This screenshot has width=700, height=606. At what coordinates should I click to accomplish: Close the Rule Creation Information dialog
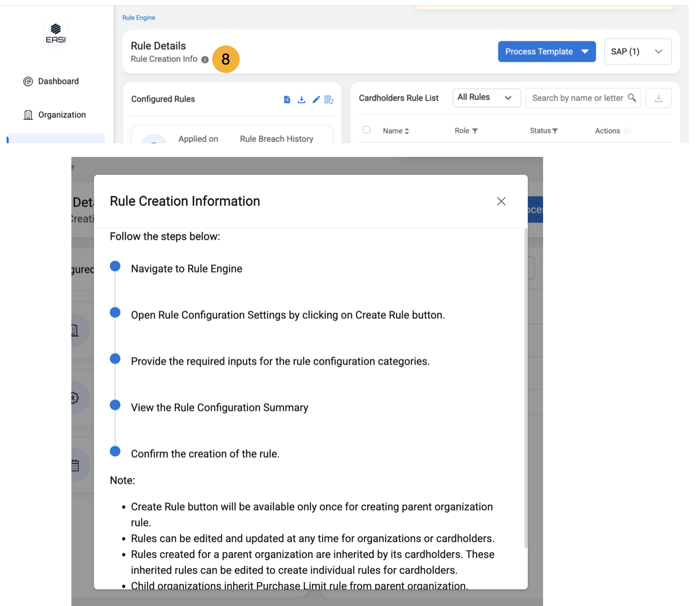pyautogui.click(x=501, y=201)
